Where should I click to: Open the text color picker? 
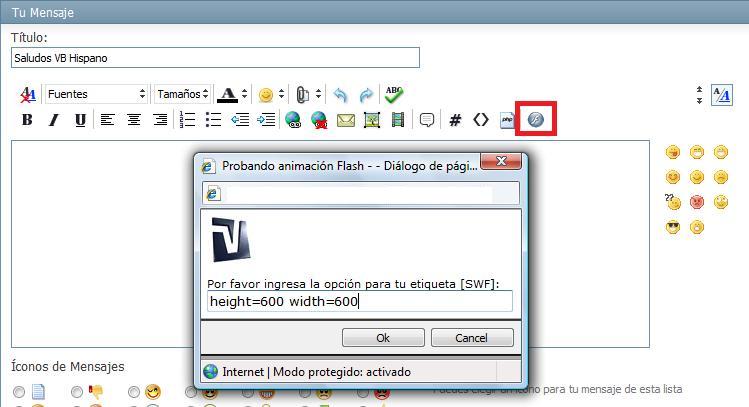coord(232,95)
